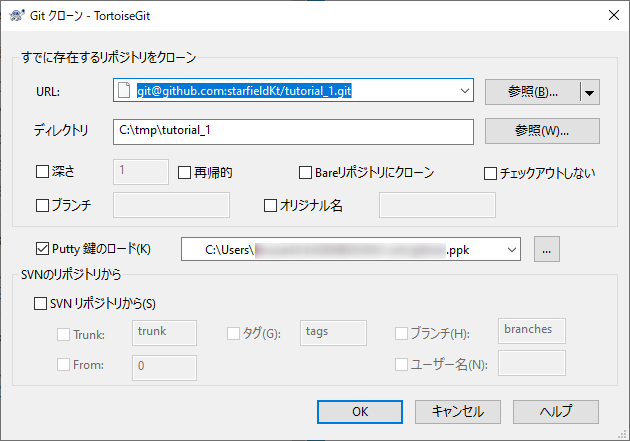Open the URL history dropdown arrow
Screen dimensions: 630x441
pos(464,91)
